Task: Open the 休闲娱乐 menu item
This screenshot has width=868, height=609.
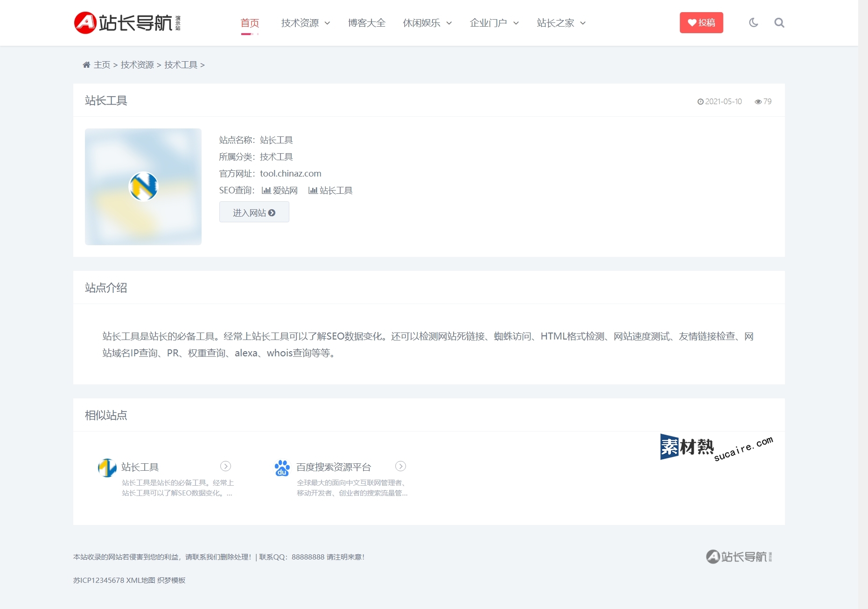Action: coord(422,23)
